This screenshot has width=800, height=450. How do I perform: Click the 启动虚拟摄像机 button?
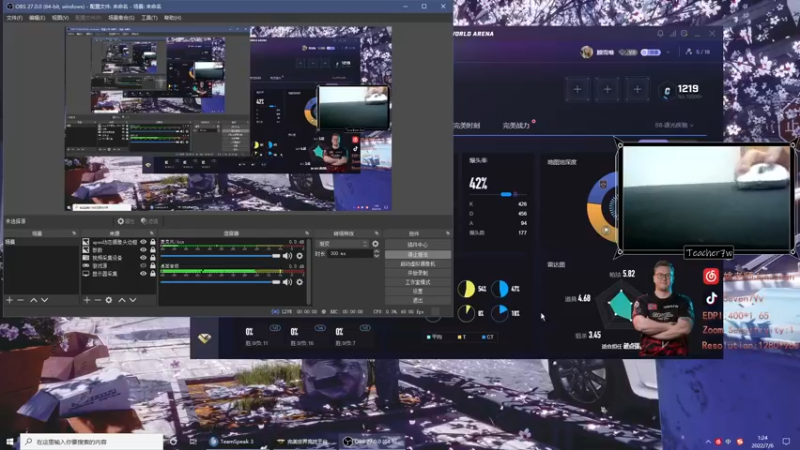point(418,263)
